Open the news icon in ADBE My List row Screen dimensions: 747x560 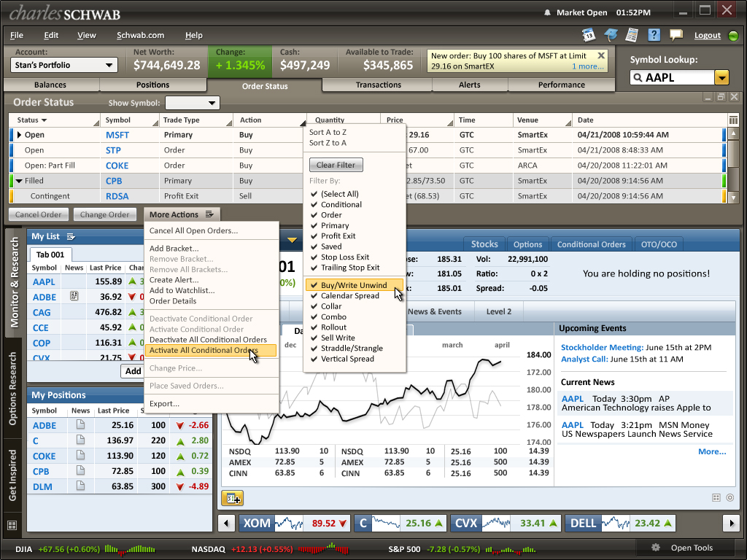[74, 296]
